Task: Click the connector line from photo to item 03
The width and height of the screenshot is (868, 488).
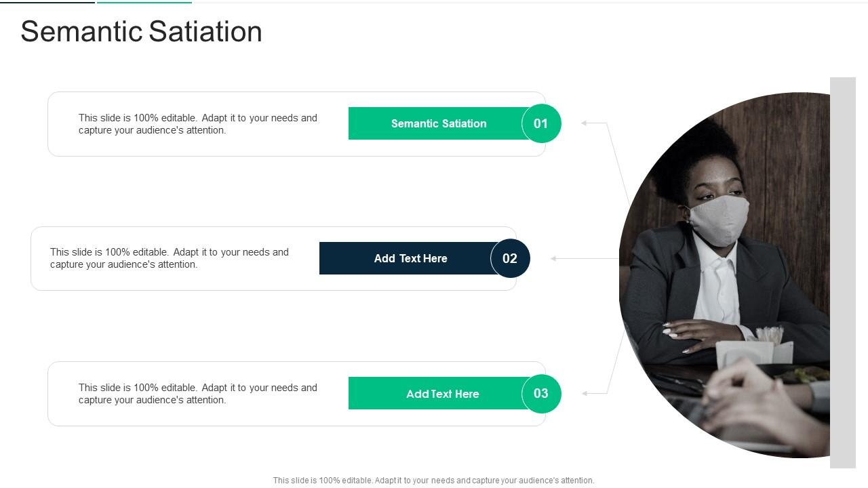Action: pyautogui.click(x=616, y=359)
